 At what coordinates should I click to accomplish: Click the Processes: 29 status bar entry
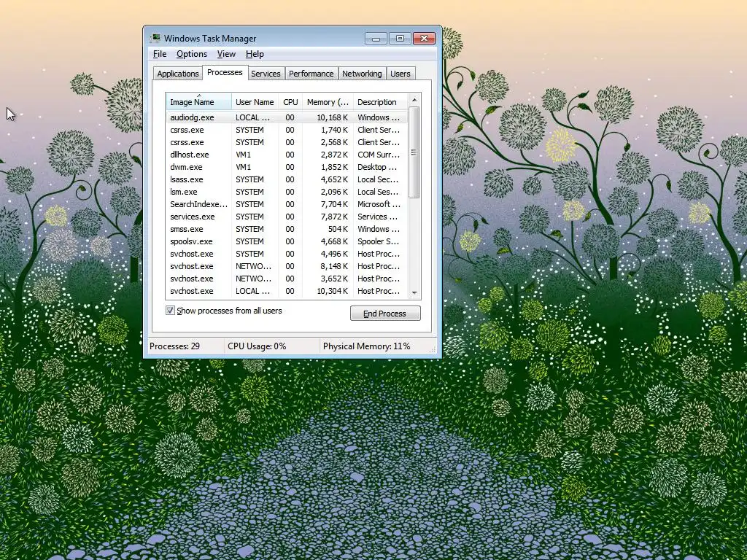(x=174, y=346)
